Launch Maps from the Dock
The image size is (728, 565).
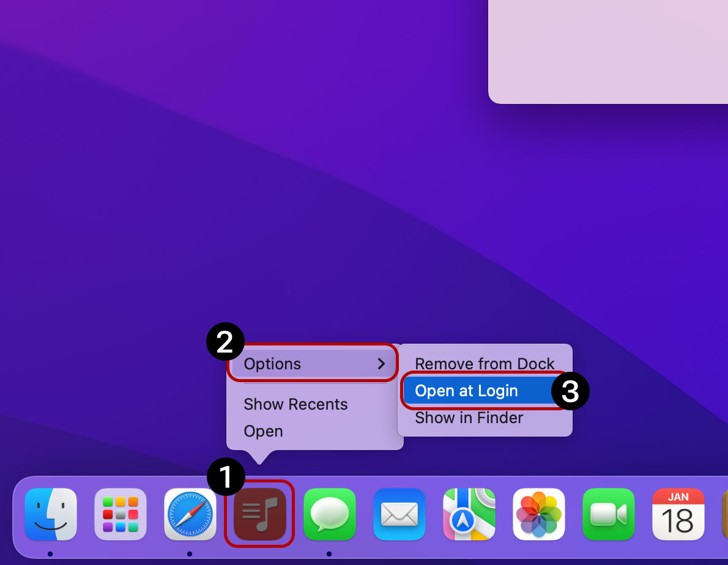[x=469, y=514]
